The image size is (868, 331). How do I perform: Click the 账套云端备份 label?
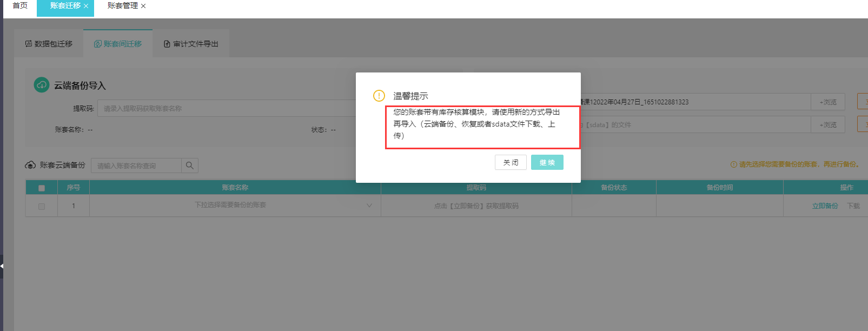(x=63, y=165)
